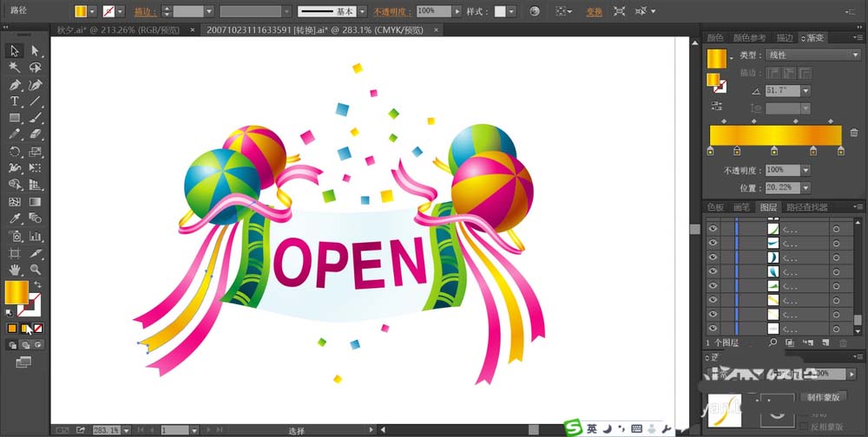
Task: Select the Pencil tool
Action: click(x=15, y=134)
